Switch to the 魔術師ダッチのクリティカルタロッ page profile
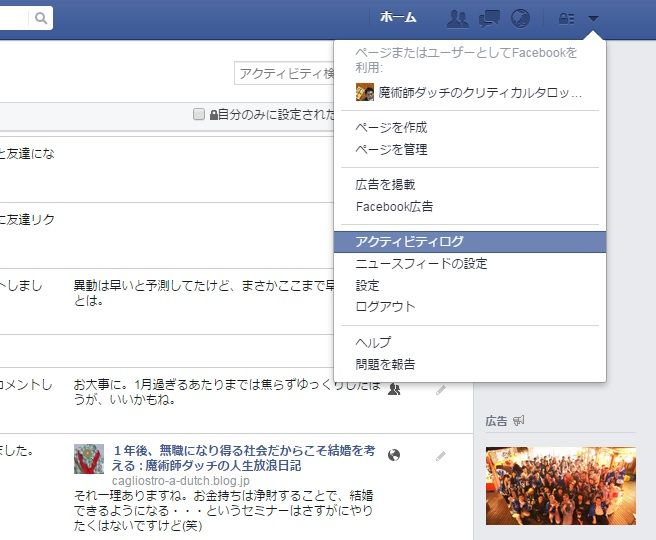Viewport: 656px width, 540px height. [469, 92]
